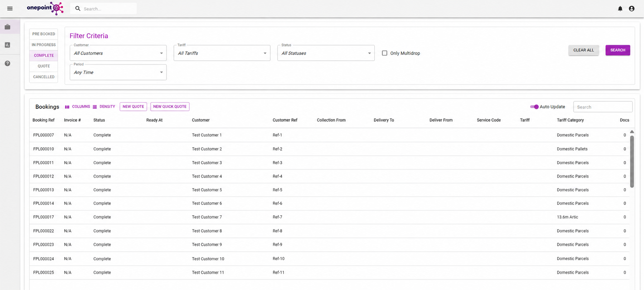
Task: Sort by Tariff Category column header
Action: click(570, 120)
